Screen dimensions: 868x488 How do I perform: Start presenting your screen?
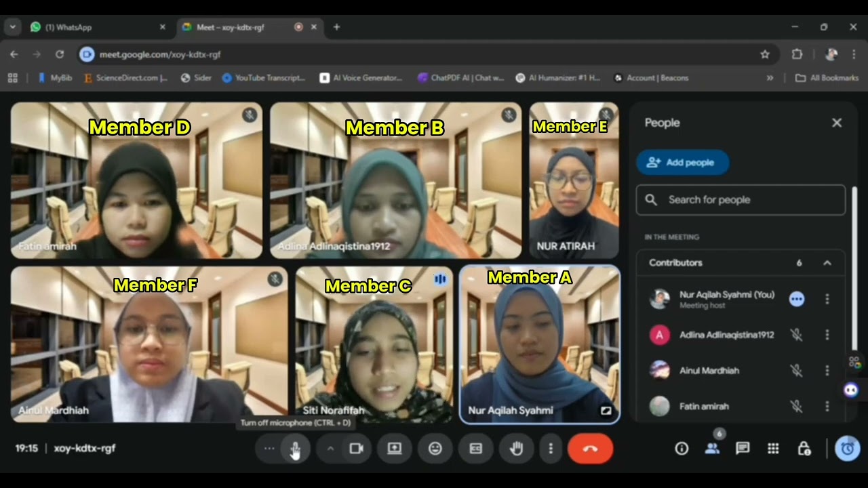[x=395, y=449]
